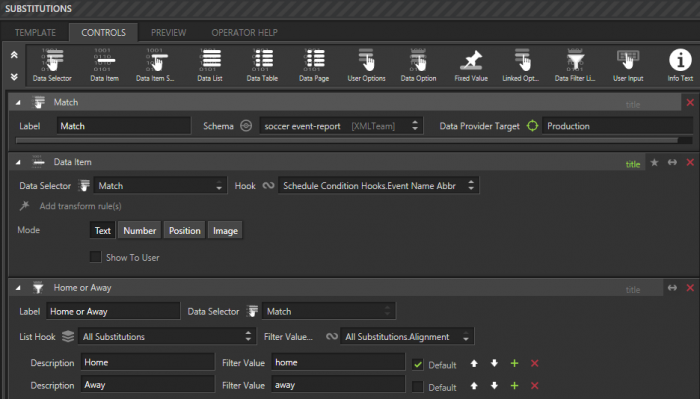Click the star icon in Data Item header

tap(654, 162)
